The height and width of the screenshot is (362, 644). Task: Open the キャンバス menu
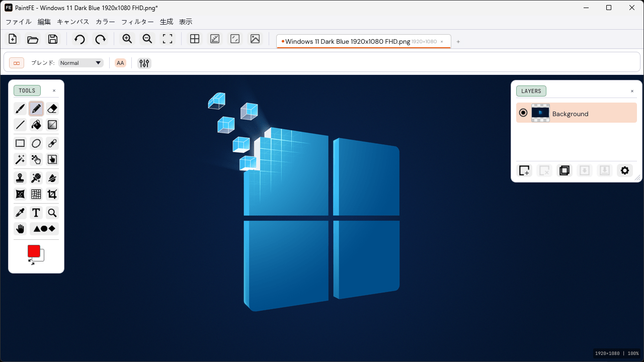point(73,22)
